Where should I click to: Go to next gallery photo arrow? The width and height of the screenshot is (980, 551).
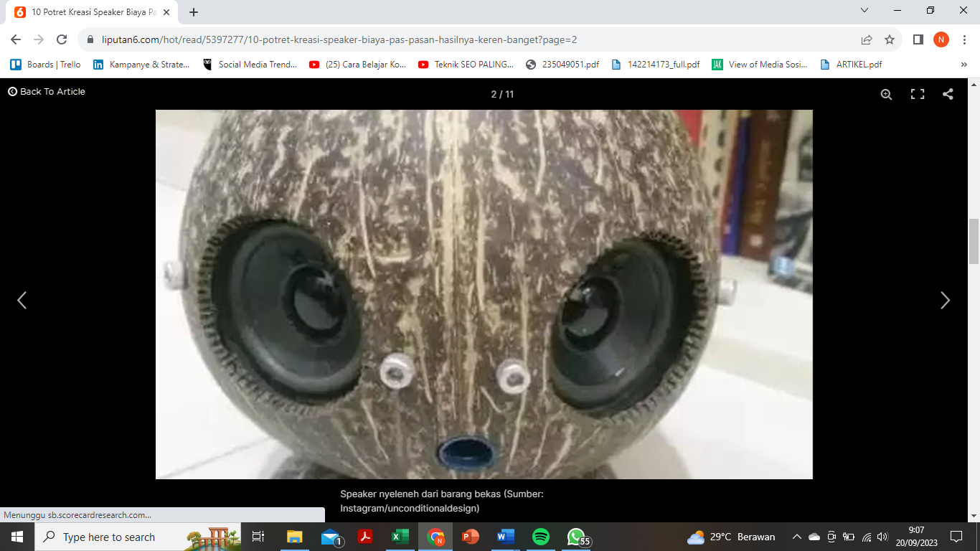[945, 301]
